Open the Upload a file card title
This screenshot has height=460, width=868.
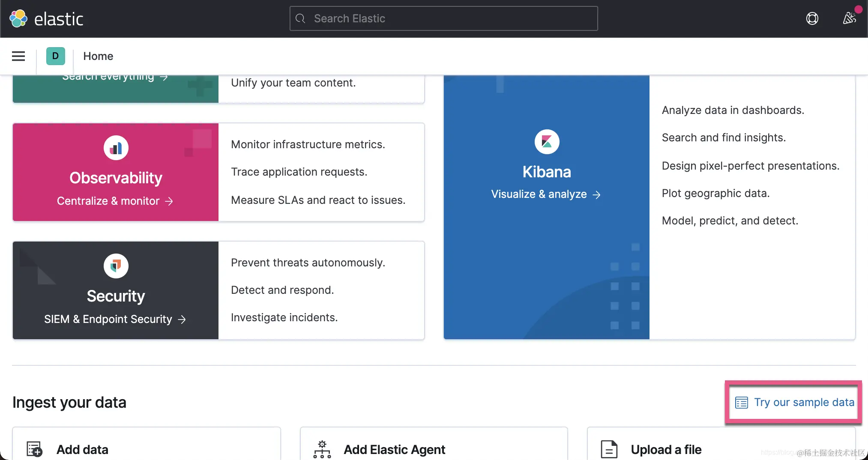click(666, 450)
